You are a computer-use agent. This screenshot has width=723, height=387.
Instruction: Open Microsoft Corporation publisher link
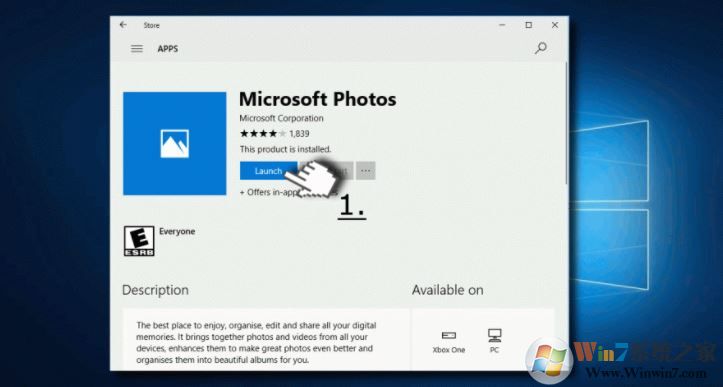(x=281, y=118)
